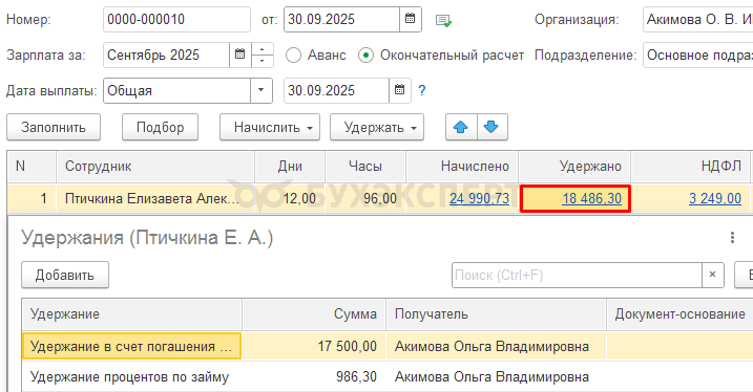Decrease salary month with down stepper

point(262,61)
